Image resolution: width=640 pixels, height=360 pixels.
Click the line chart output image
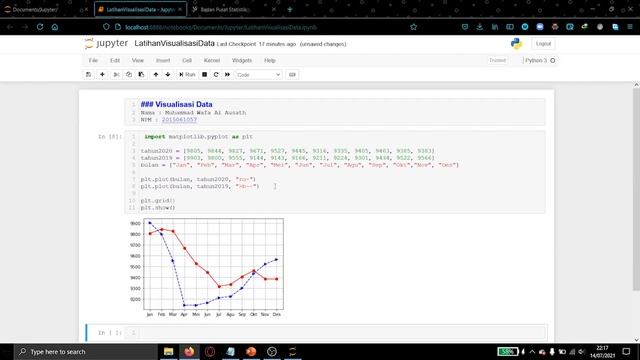pyautogui.click(x=206, y=267)
